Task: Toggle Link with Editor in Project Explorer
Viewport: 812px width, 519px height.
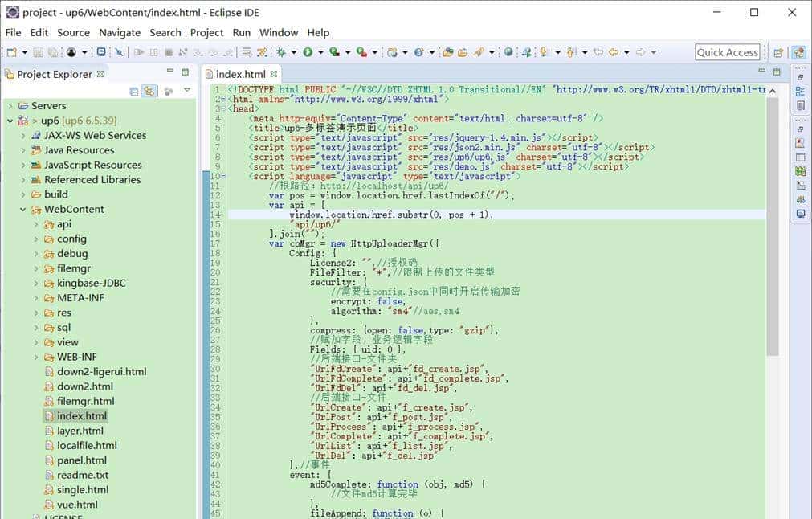Action: pyautogui.click(x=149, y=92)
